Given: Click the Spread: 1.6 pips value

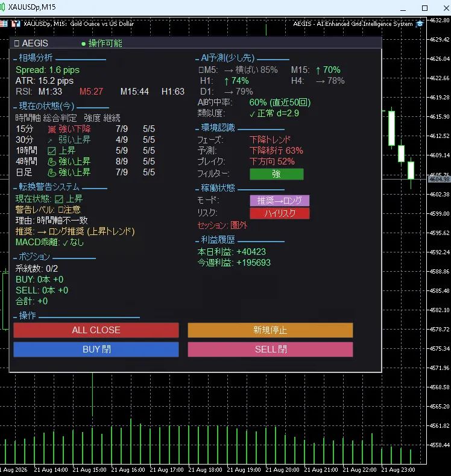Looking at the screenshot, I should [x=48, y=70].
